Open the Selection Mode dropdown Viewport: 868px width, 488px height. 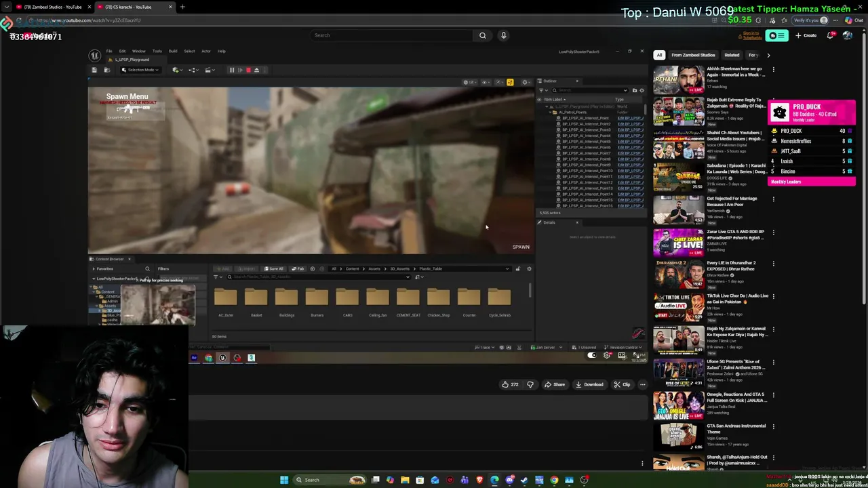(x=140, y=70)
